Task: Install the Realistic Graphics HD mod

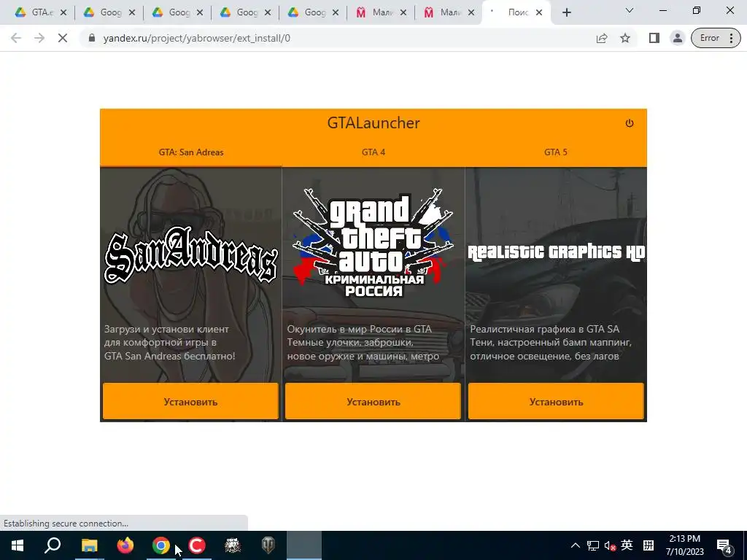Action: coord(556,402)
